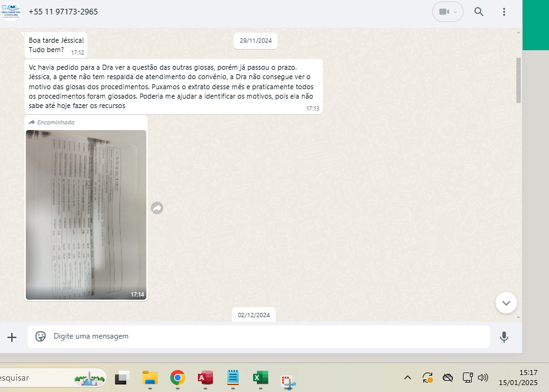This screenshot has width=549, height=392.
Task: Open Microsoft Access from the taskbar
Action: point(205,378)
